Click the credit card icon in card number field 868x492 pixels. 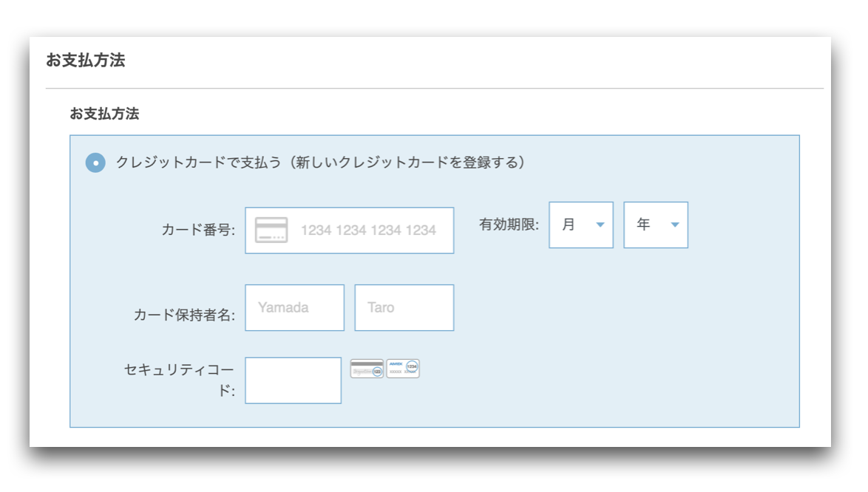pos(271,230)
